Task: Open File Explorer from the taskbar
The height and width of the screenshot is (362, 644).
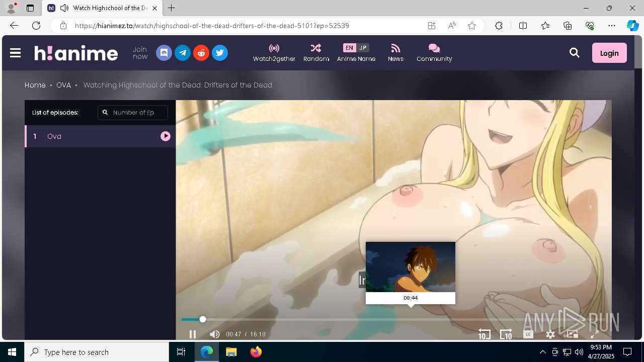Action: click(x=231, y=352)
